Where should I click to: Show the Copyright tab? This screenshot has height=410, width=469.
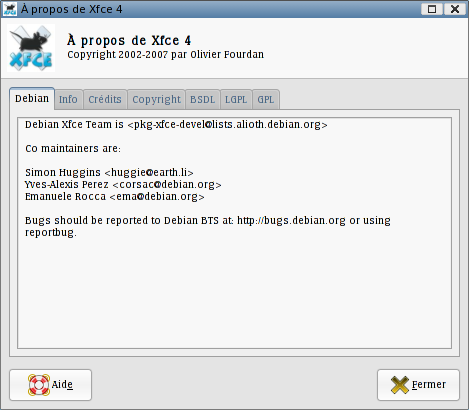(156, 99)
